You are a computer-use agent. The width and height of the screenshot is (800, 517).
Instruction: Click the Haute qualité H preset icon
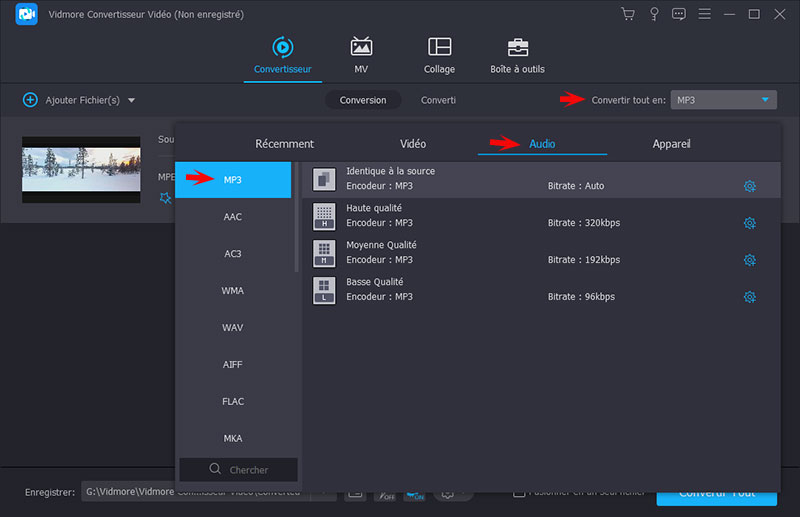pyautogui.click(x=324, y=216)
